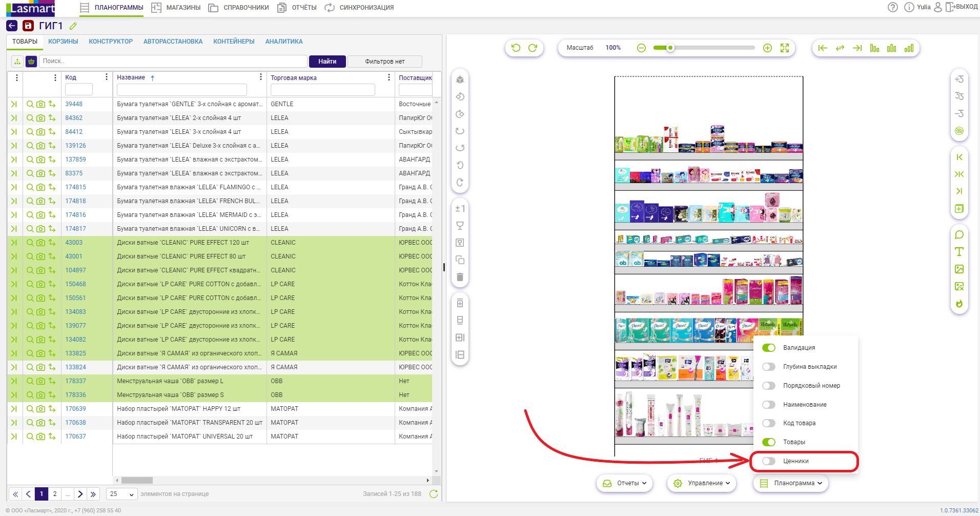
Task: Open the ОТЧЁТЫ top menu
Action: (x=297, y=8)
